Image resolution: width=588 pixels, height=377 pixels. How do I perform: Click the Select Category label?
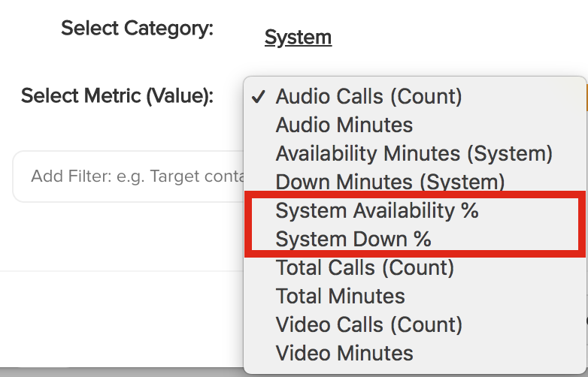click(x=137, y=29)
